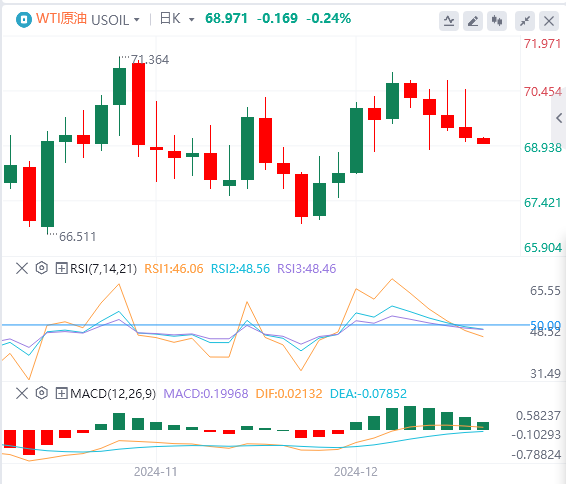This screenshot has height=484, width=566.
Task: Switch chart type via candlestick icon
Action: [x=497, y=21]
